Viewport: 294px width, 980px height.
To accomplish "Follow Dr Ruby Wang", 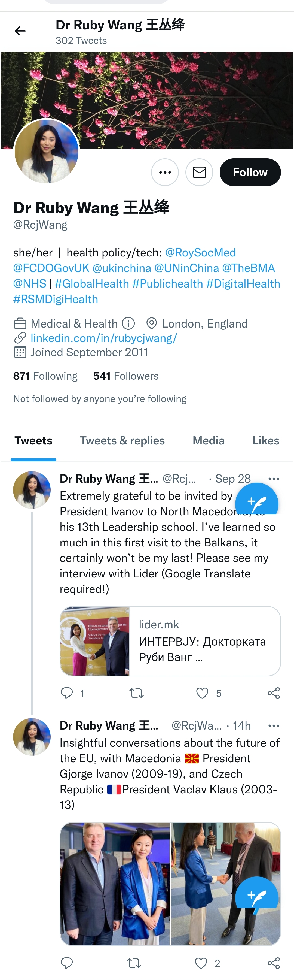I will 250,172.
